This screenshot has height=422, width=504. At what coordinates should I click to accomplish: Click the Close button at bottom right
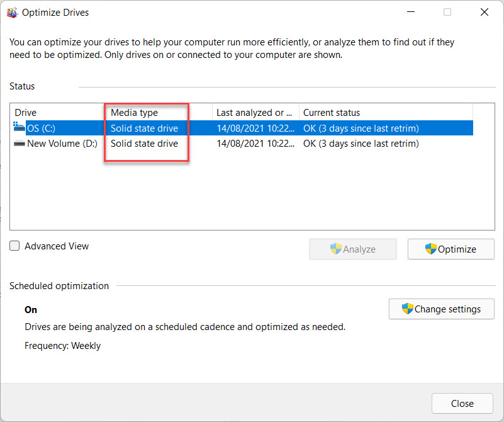(462, 403)
